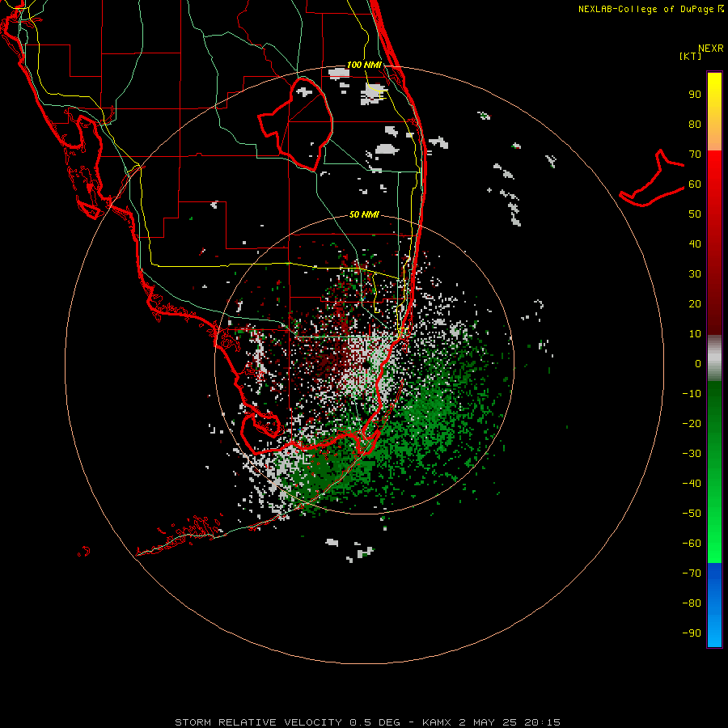Viewport: 728px width, 728px height.
Task: Click the KAMX station identifier in caption
Action: [x=438, y=722]
